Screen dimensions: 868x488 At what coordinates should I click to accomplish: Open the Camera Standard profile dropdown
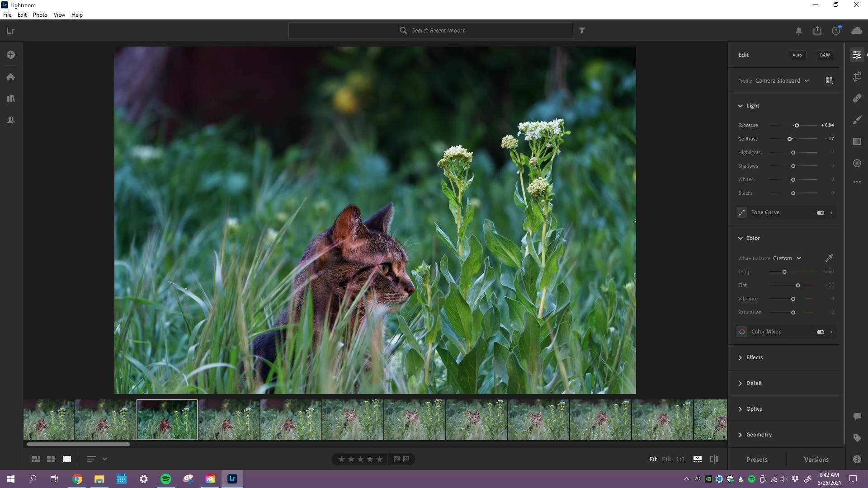(x=782, y=80)
